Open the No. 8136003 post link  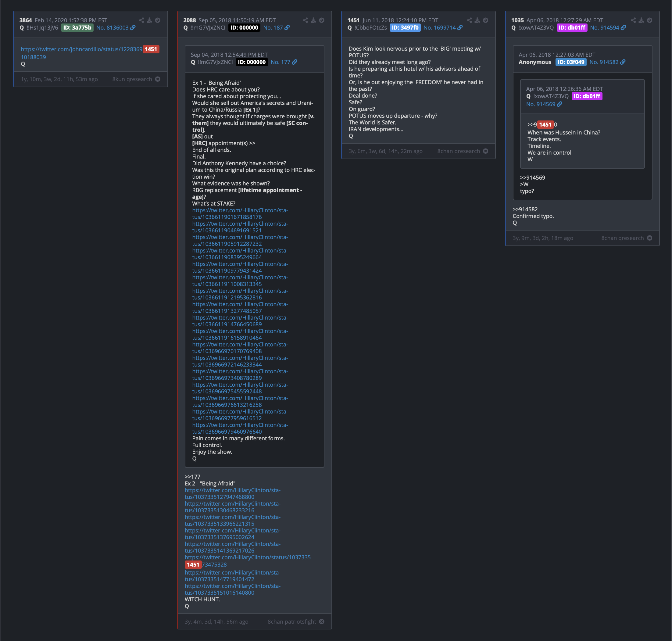point(113,28)
